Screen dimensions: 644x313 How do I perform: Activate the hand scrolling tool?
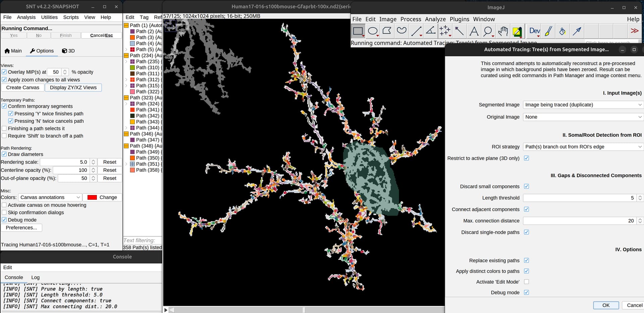(502, 31)
